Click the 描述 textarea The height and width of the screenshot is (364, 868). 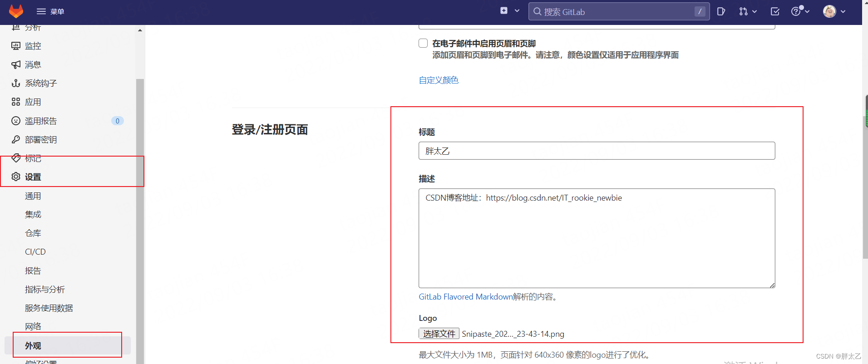pyautogui.click(x=597, y=238)
